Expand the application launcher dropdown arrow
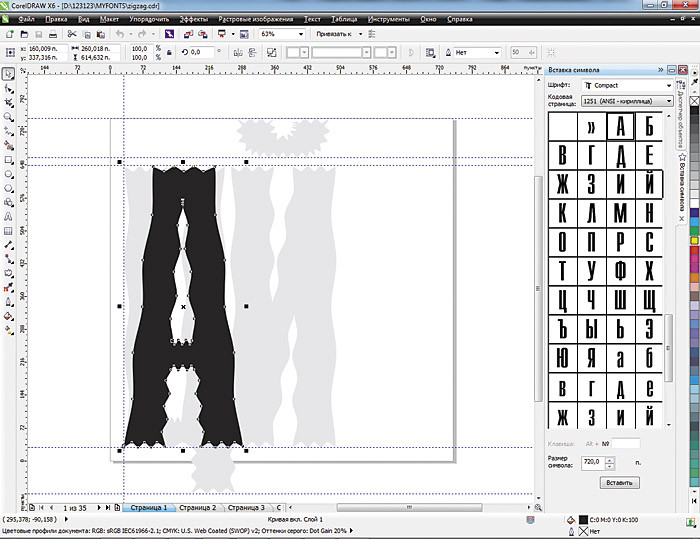The height and width of the screenshot is (539, 700). click(233, 34)
